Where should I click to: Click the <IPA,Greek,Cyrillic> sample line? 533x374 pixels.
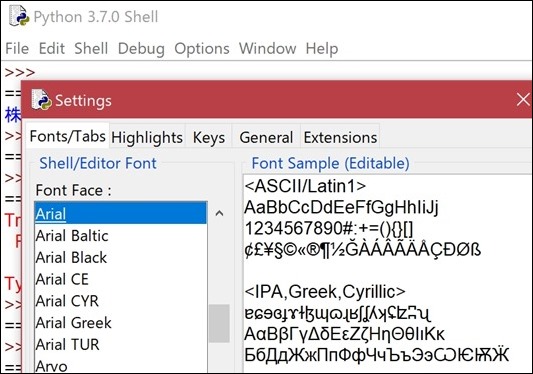(325, 292)
